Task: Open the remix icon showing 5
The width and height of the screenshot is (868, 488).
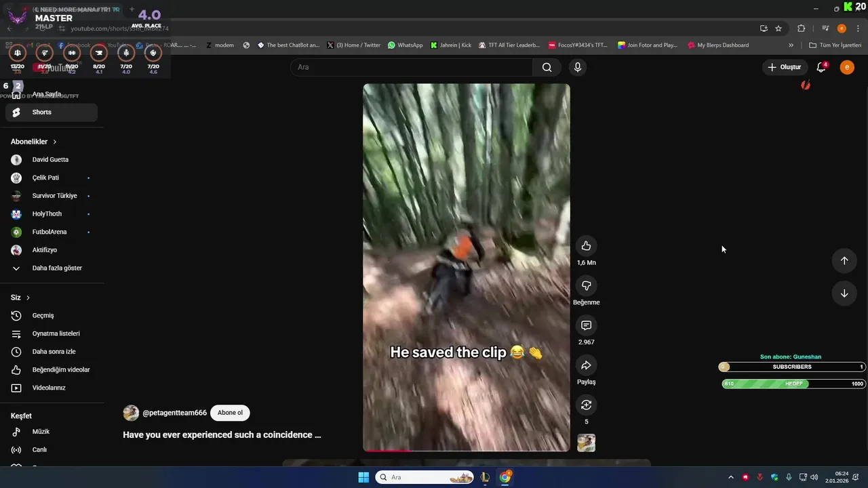Action: tap(586, 405)
